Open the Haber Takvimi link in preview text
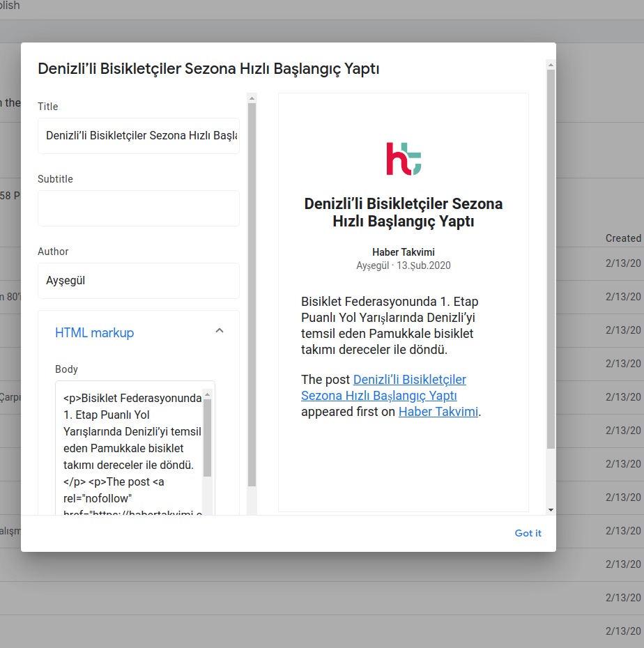This screenshot has height=648, width=644. pyautogui.click(x=438, y=412)
